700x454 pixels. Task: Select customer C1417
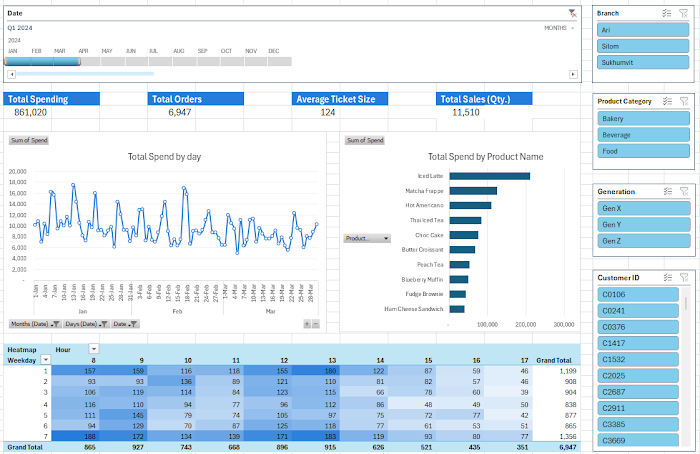638,343
